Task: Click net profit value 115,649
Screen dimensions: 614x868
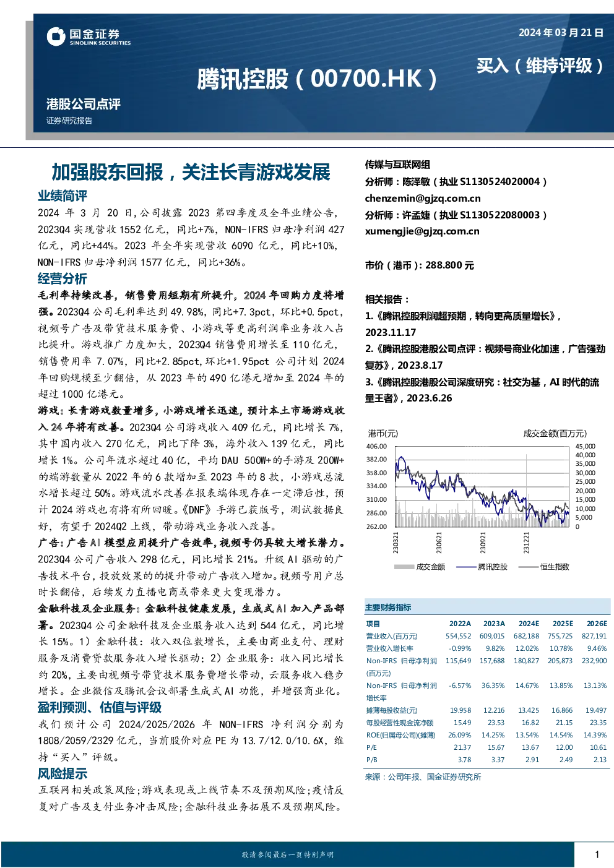Action: click(458, 661)
